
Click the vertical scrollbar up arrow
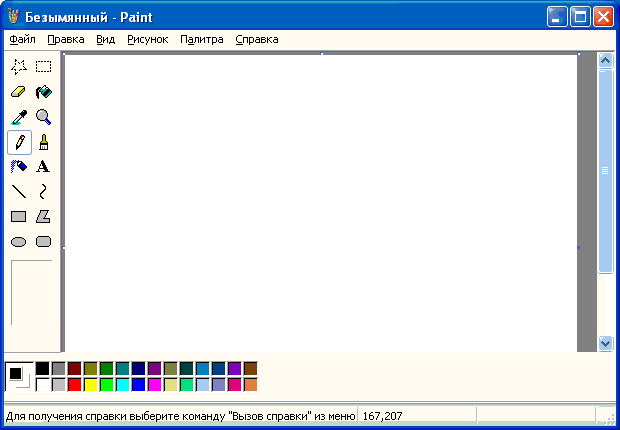pyautogui.click(x=605, y=61)
